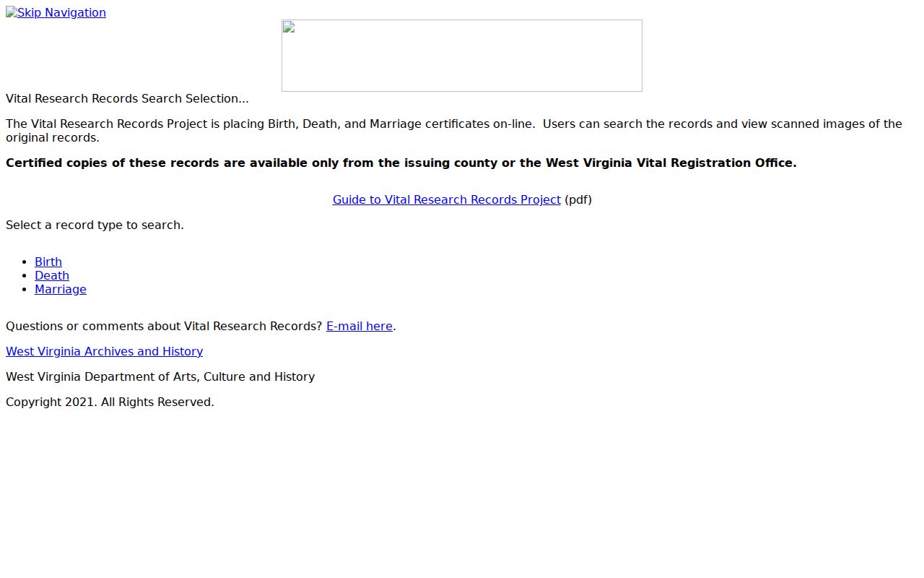
Task: Click the bold 'Certified copies of these records' notice
Action: point(401,163)
